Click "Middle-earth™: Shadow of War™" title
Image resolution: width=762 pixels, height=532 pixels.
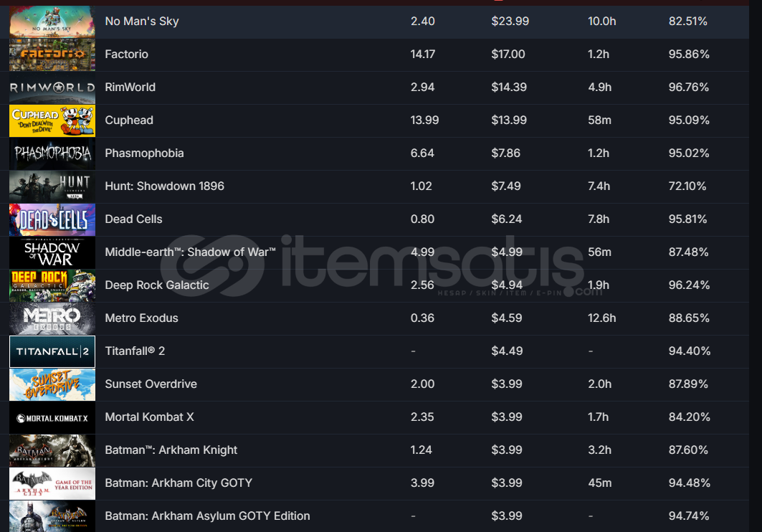tap(191, 252)
